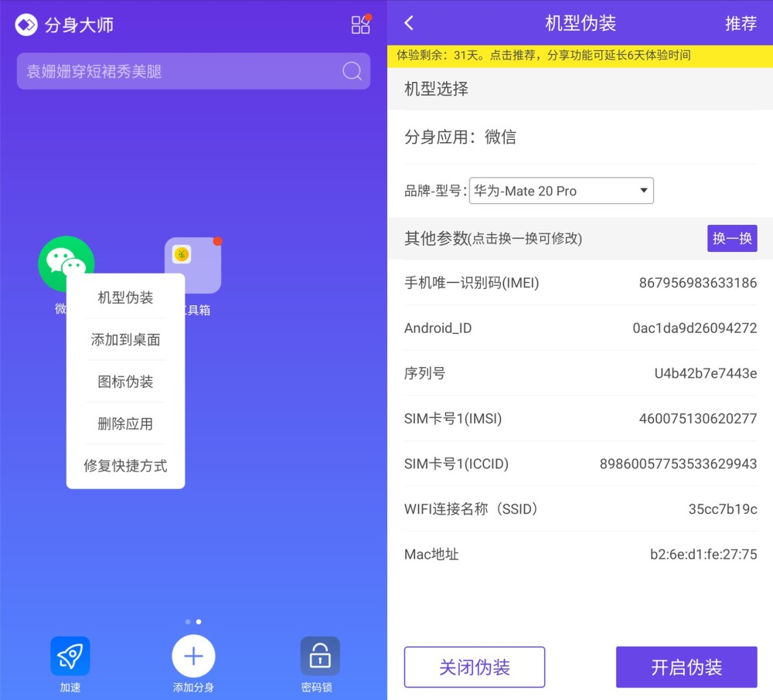The width and height of the screenshot is (773, 700).
Task: Tap the 手机唯一识别码(IMEI) label
Action: (x=472, y=283)
